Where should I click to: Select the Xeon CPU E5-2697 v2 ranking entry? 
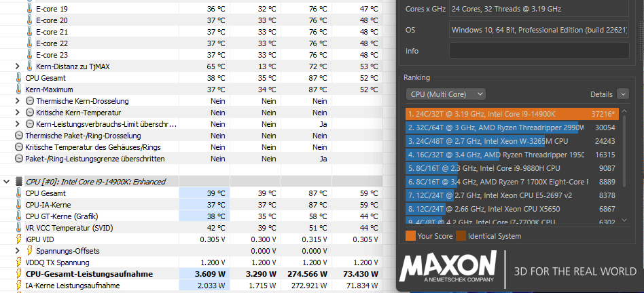click(512, 195)
